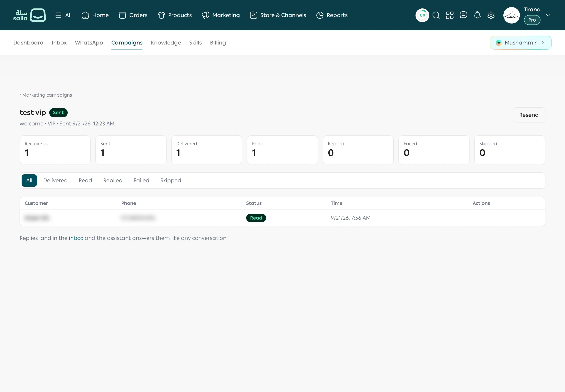This screenshot has width=565, height=392.
Task: Switch to the WhatsApp tab
Action: pos(89,43)
